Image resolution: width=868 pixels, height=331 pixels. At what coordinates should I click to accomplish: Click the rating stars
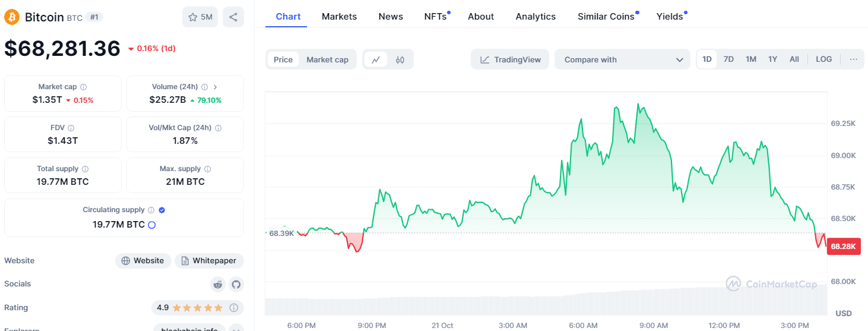coord(198,308)
